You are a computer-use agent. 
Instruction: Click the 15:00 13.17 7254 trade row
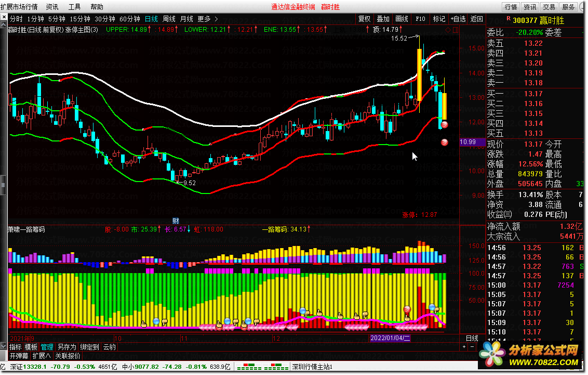pos(535,285)
